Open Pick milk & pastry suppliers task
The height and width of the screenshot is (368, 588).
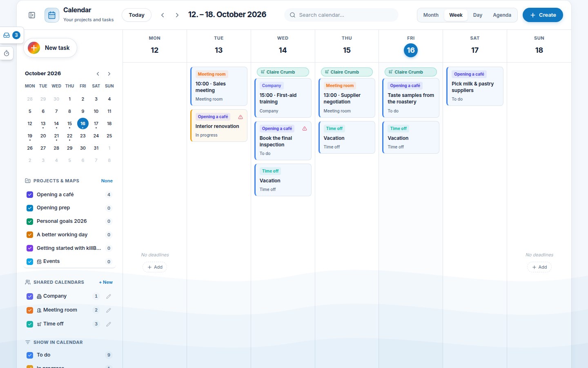(475, 86)
